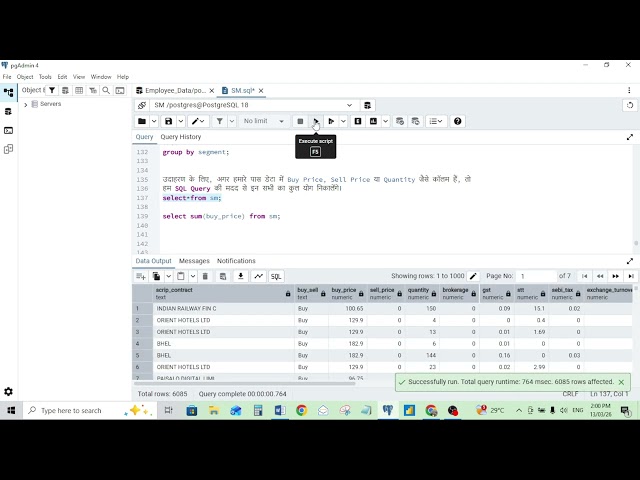Click the Page No input field
The width and height of the screenshot is (640, 480).
(536, 276)
